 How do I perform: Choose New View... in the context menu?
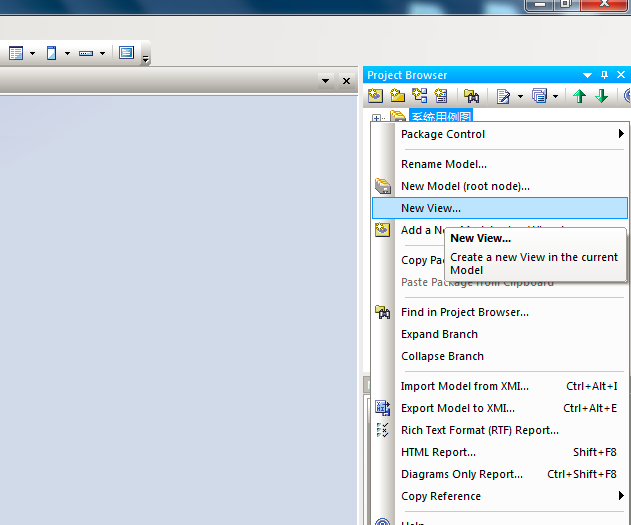pyautogui.click(x=499, y=208)
